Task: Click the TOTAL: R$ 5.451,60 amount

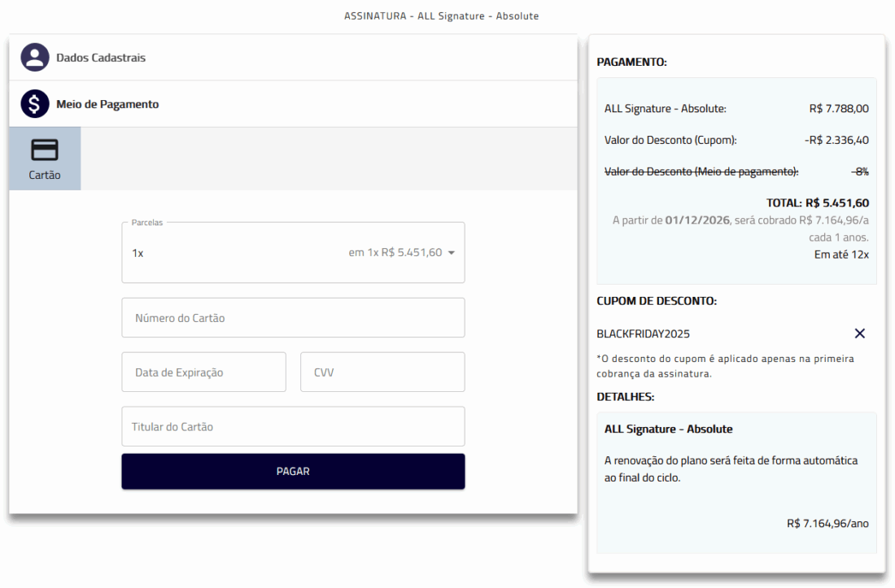Action: tap(817, 203)
